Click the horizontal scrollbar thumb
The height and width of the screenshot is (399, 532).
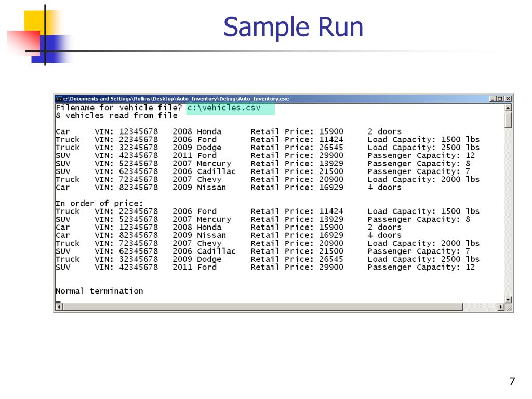(262, 307)
